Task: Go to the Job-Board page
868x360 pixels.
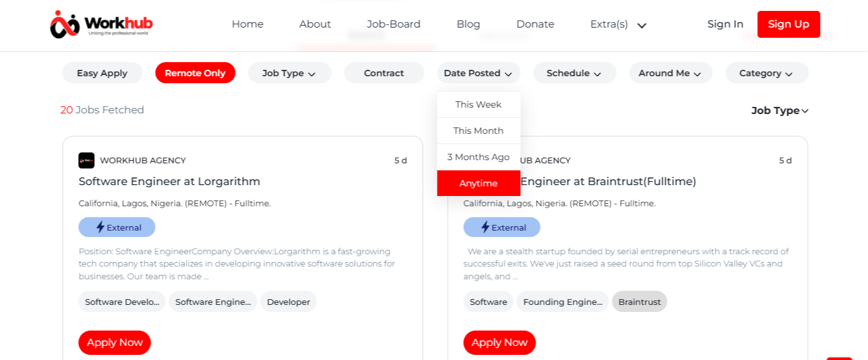Action: (394, 24)
